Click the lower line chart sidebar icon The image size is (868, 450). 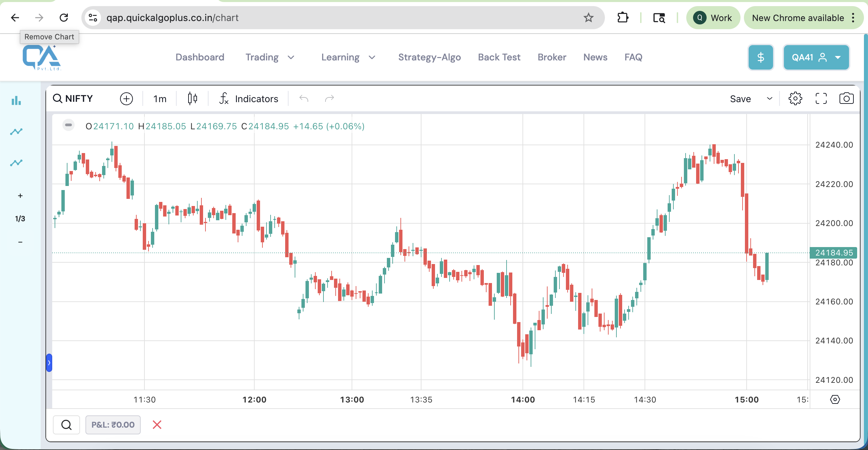click(x=16, y=163)
